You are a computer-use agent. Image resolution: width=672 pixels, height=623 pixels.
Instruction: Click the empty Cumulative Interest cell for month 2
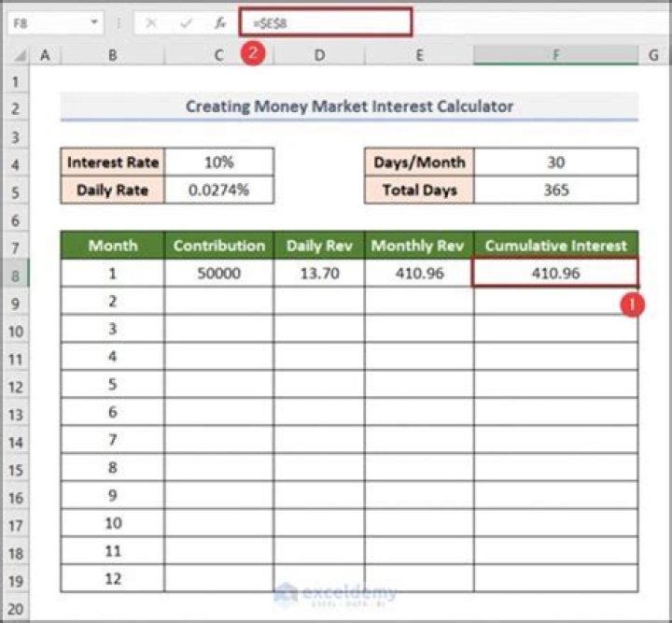556,301
